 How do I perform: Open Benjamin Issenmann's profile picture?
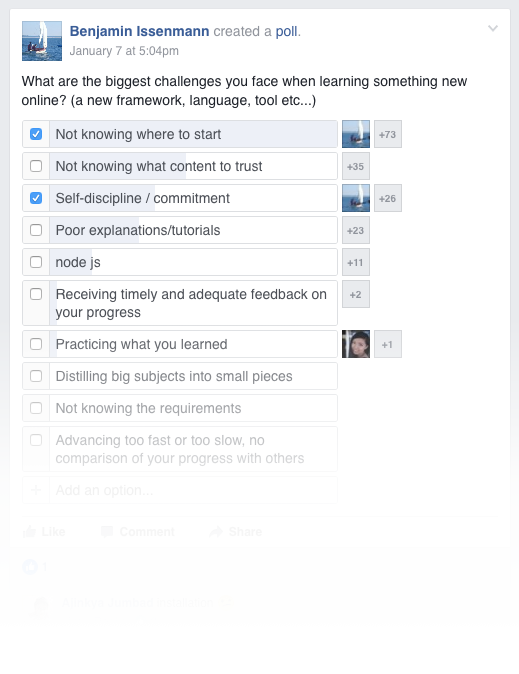42,41
